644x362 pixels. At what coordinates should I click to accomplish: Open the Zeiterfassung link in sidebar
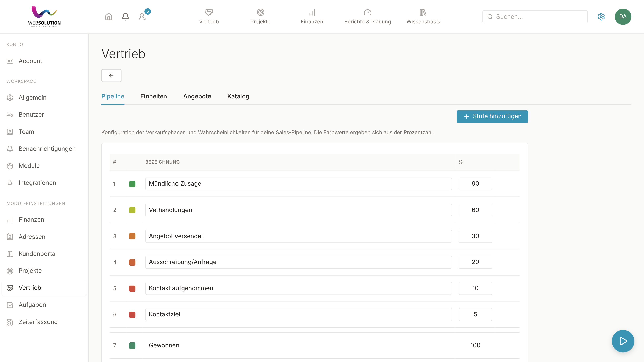point(38,322)
